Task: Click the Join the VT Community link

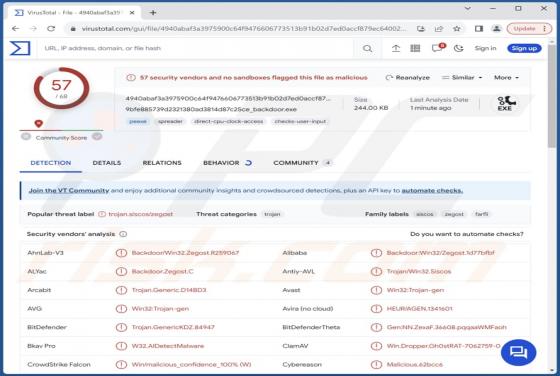Action: tap(69, 191)
